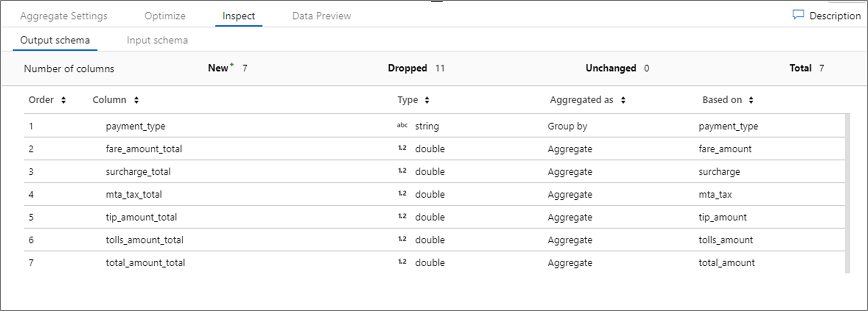The image size is (868, 311).
Task: Click the numeric type icon next to mta_tax_total
Action: (403, 194)
